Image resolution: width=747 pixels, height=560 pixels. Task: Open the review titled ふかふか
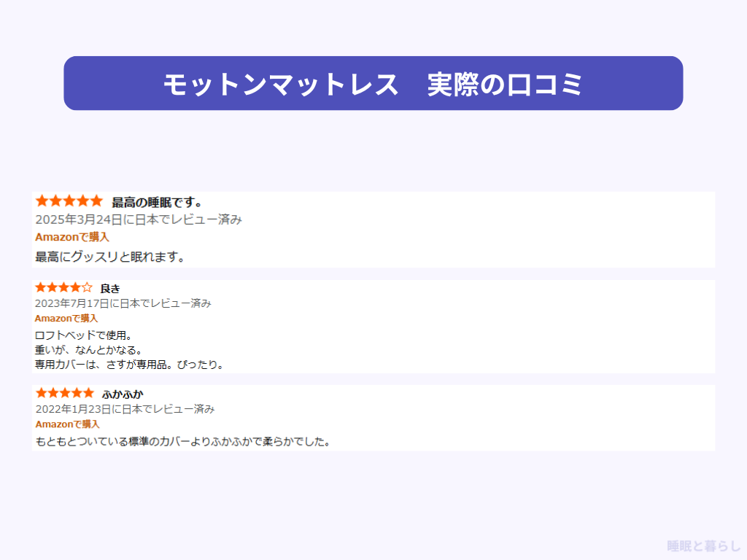point(123,394)
